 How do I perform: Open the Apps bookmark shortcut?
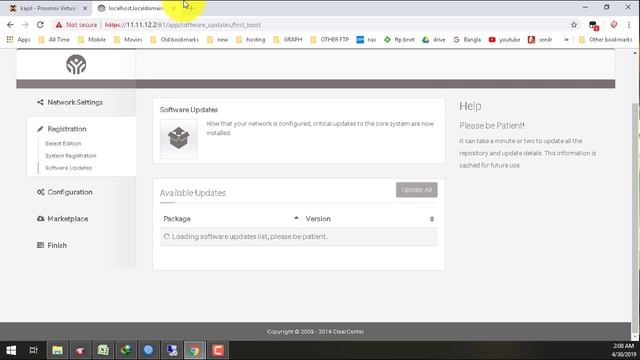pos(18,40)
